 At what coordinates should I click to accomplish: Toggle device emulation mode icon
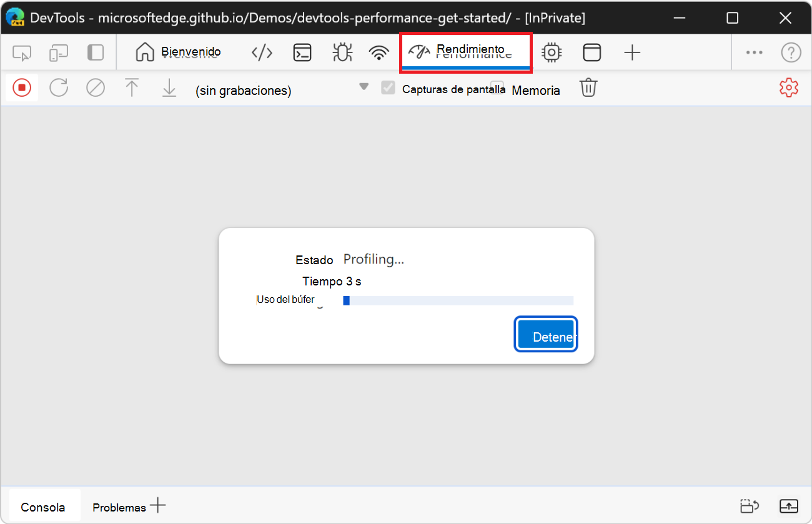pos(59,53)
